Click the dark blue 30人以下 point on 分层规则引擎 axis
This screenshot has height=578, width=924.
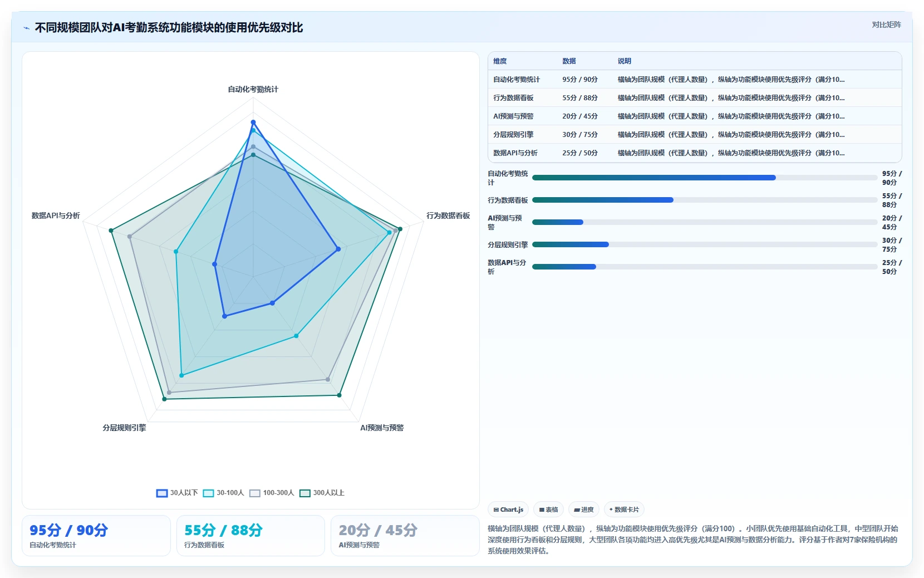tap(225, 316)
